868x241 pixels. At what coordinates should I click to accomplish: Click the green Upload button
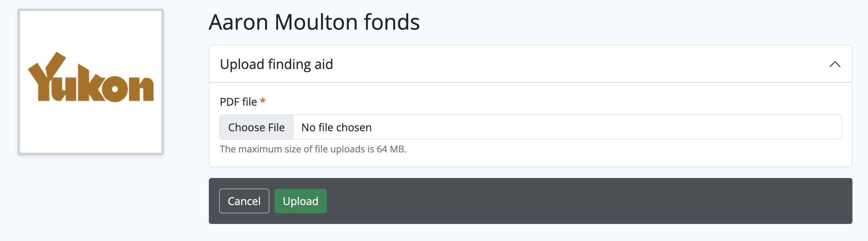(x=300, y=201)
